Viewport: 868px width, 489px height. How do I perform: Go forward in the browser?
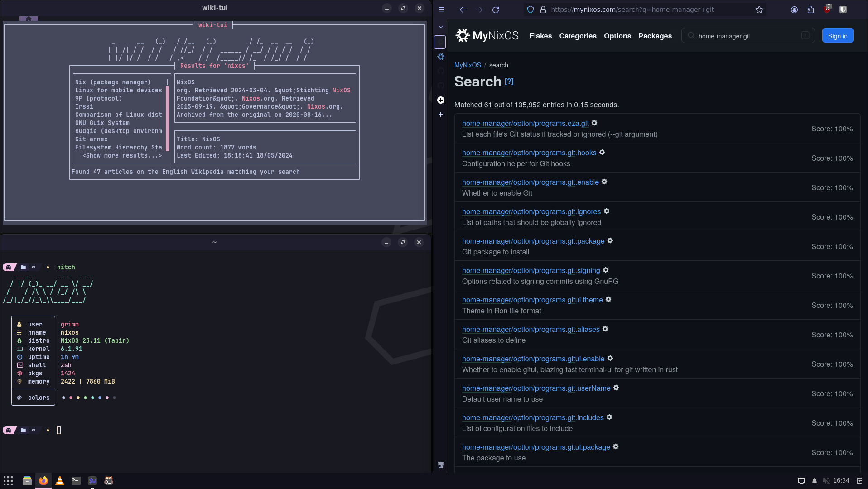coord(479,10)
